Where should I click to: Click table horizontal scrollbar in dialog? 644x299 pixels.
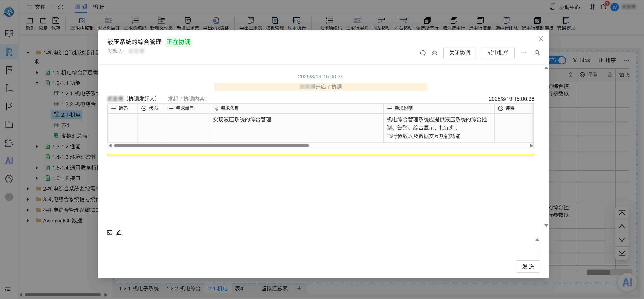(211, 146)
